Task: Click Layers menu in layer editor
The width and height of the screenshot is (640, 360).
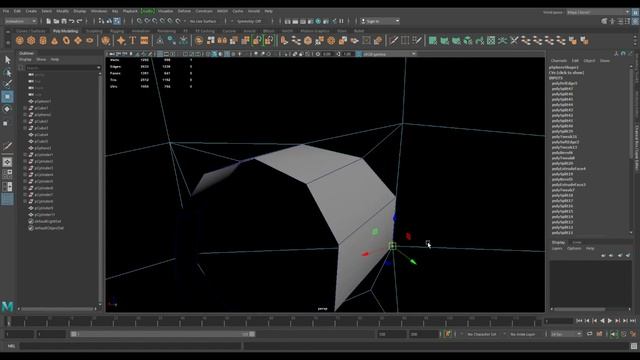Action: pos(557,248)
